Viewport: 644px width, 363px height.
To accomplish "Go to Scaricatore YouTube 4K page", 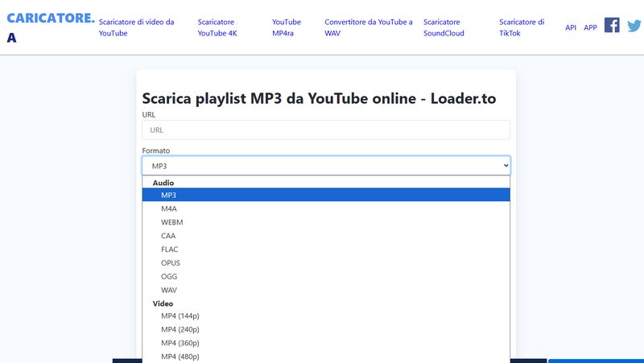I will click(x=217, y=27).
